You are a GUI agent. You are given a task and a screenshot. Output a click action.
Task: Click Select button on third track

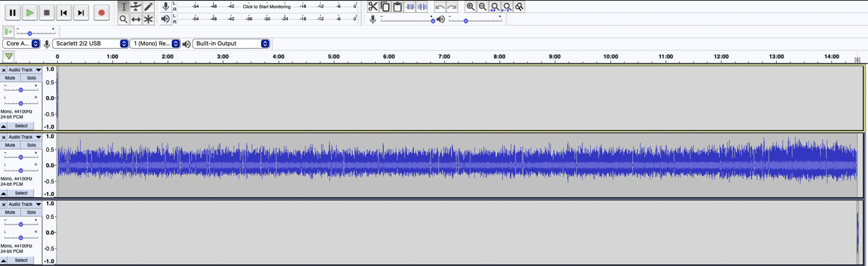pyautogui.click(x=21, y=260)
